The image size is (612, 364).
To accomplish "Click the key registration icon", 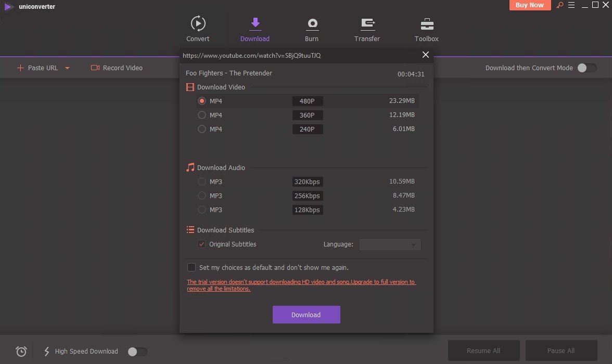I will tap(560, 5).
